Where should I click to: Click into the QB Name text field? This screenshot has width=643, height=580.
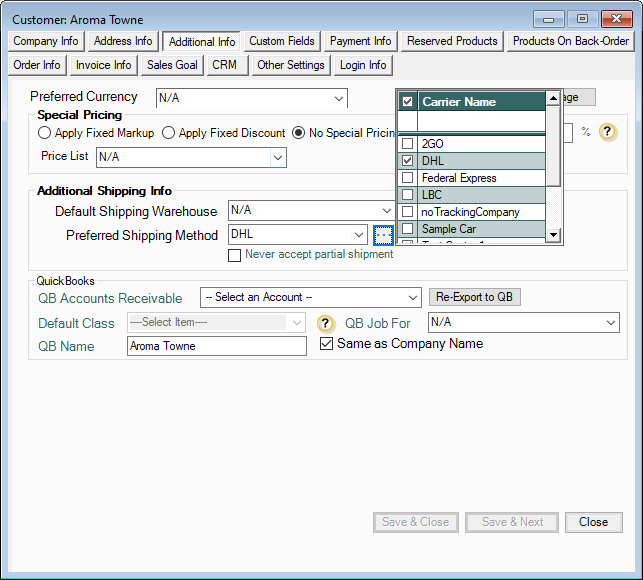click(x=217, y=346)
